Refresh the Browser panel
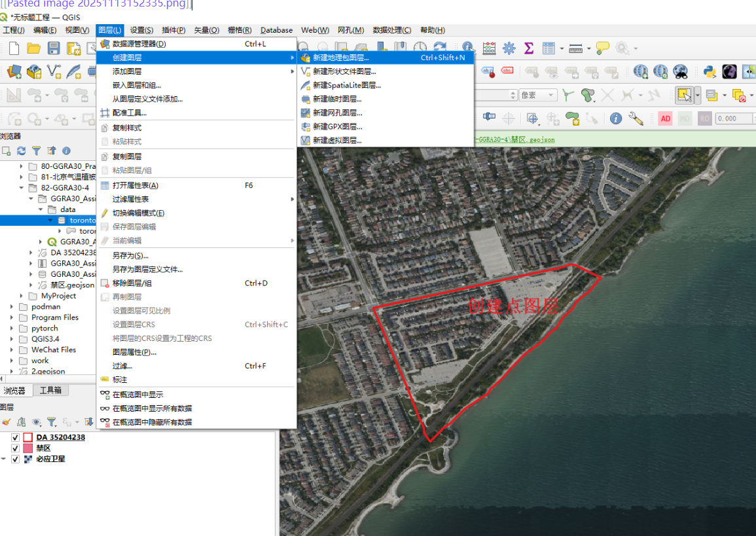This screenshot has width=756, height=536. click(21, 151)
